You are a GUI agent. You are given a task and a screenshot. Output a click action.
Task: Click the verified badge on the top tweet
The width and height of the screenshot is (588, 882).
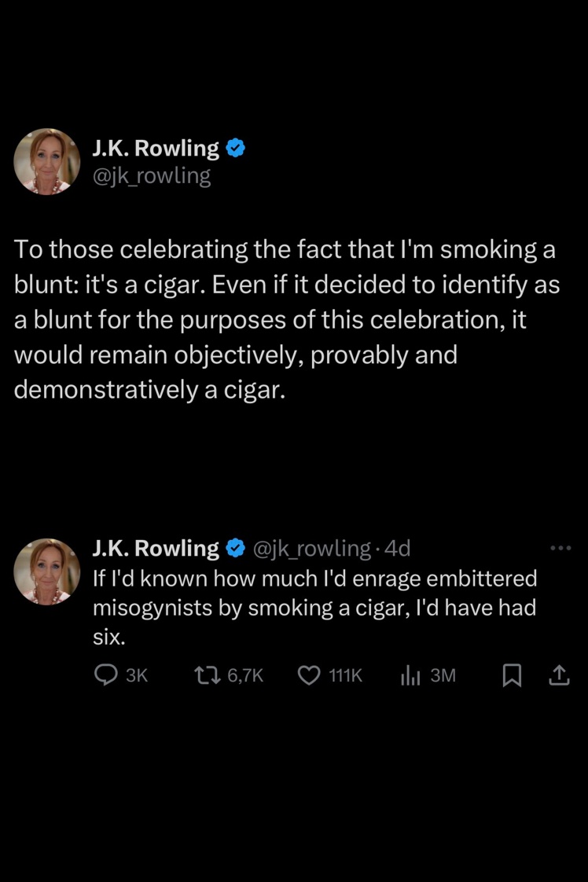tap(236, 148)
